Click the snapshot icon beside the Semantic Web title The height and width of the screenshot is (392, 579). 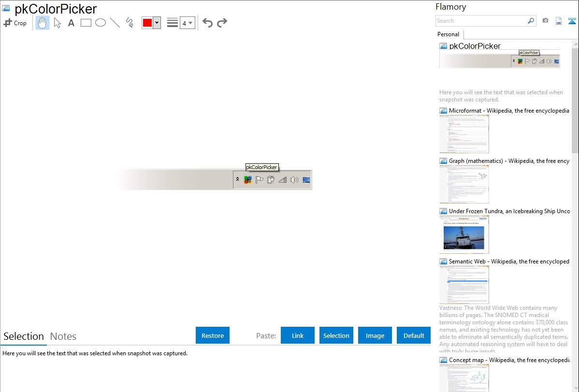443,261
